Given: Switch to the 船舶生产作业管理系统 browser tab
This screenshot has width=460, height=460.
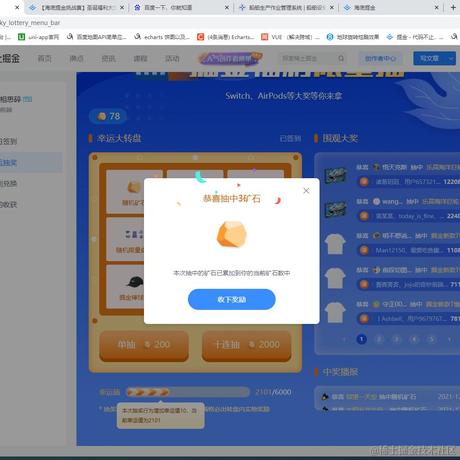Looking at the screenshot, I should tap(287, 7).
